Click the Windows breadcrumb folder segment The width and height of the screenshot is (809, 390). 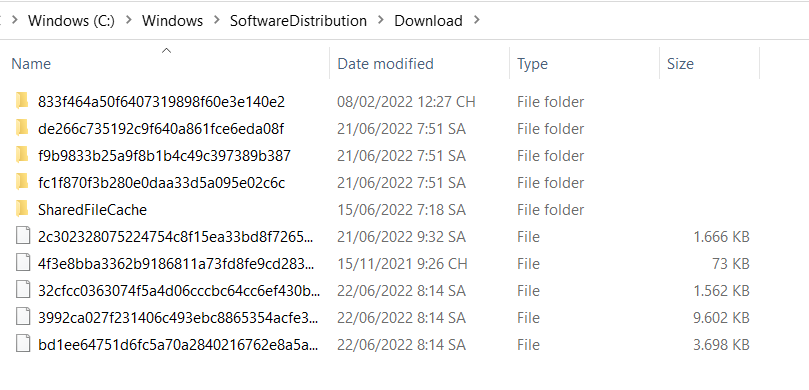[172, 21]
